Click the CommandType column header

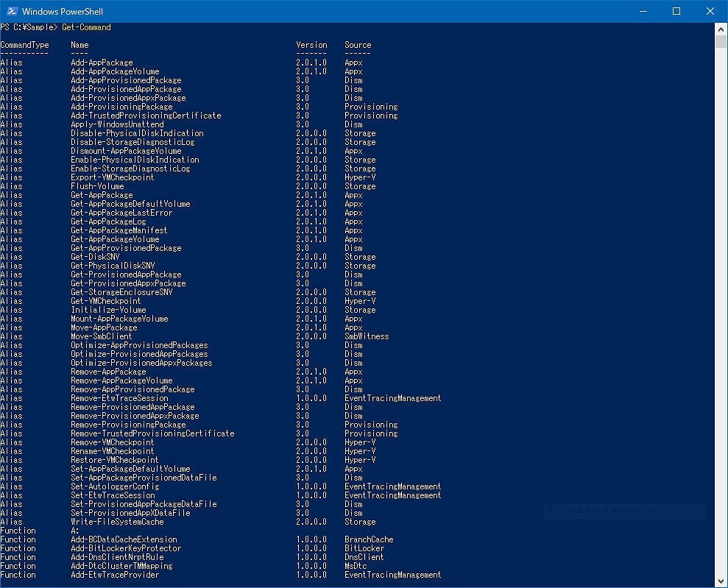coord(24,45)
